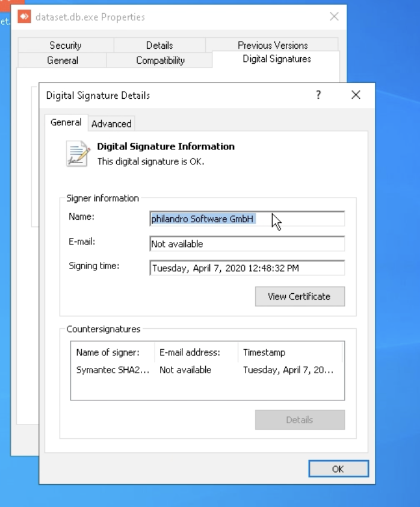Click the question mark help button
Image resolution: width=420 pixels, height=507 pixels.
click(x=318, y=95)
